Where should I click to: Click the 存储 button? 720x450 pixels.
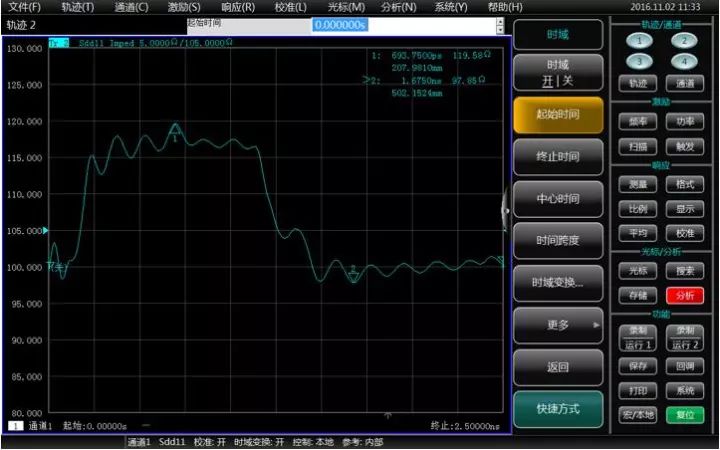tap(638, 295)
